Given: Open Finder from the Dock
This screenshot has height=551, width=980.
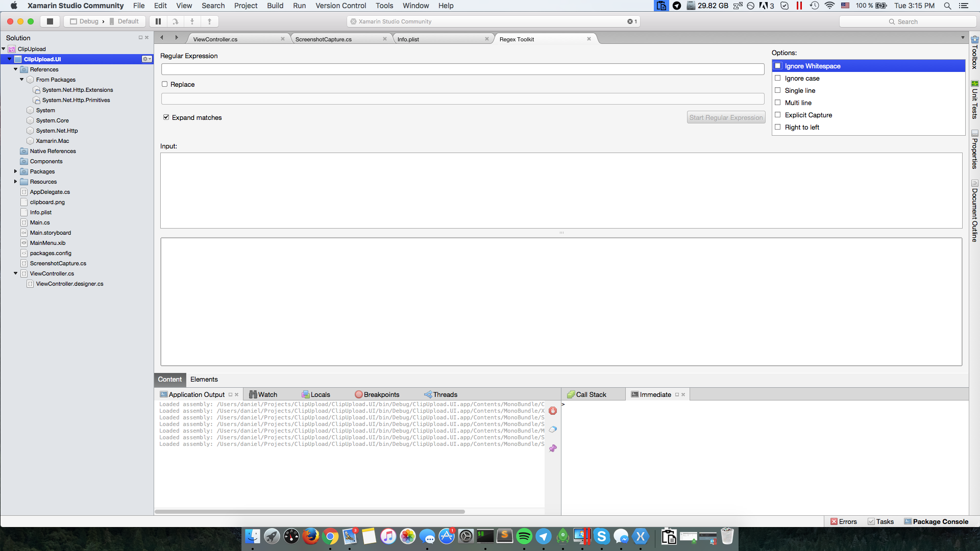Looking at the screenshot, I should point(252,536).
